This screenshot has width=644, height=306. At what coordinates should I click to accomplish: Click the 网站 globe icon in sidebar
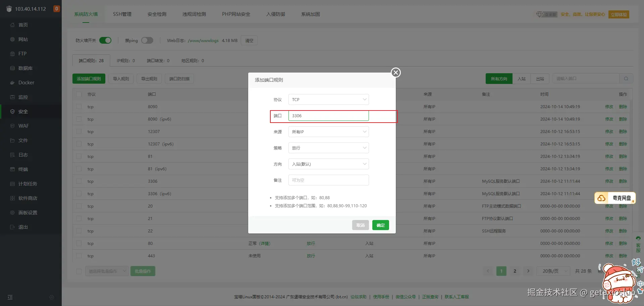pyautogui.click(x=12, y=39)
